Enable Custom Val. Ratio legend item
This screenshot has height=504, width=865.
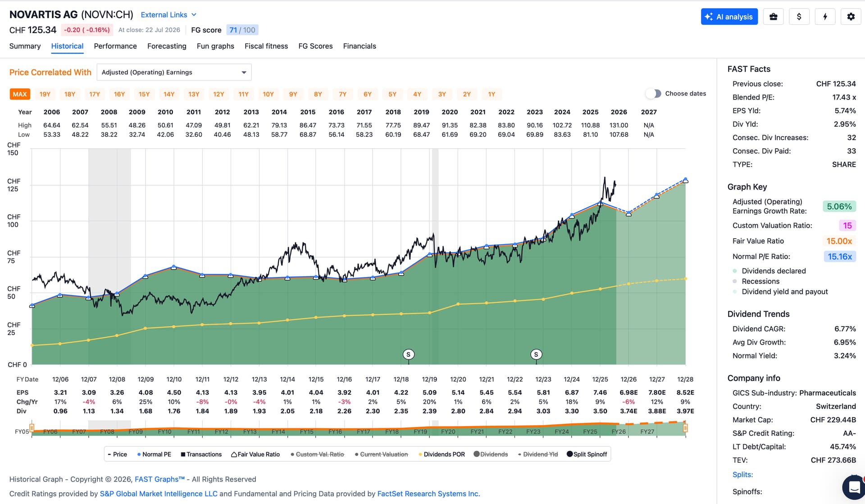point(317,454)
